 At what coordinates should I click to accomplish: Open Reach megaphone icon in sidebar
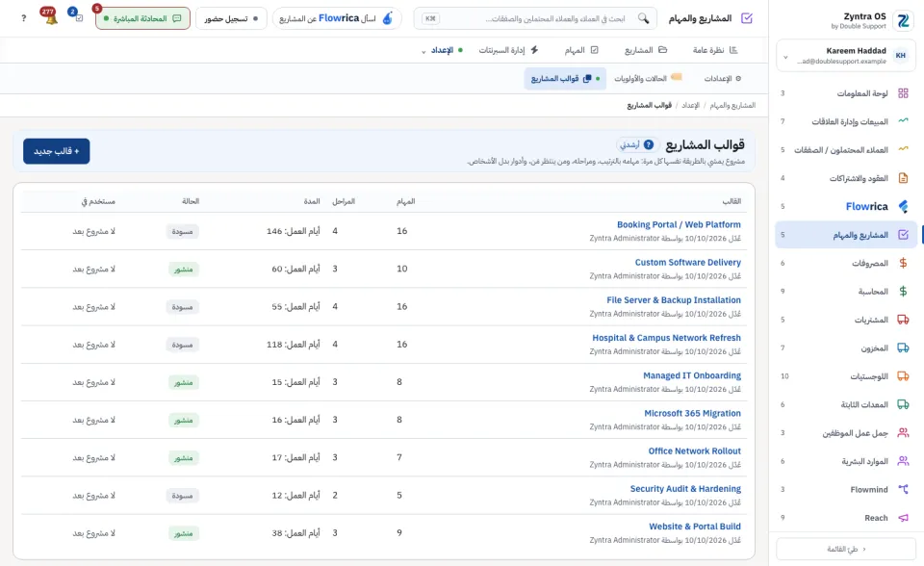pyautogui.click(x=903, y=518)
